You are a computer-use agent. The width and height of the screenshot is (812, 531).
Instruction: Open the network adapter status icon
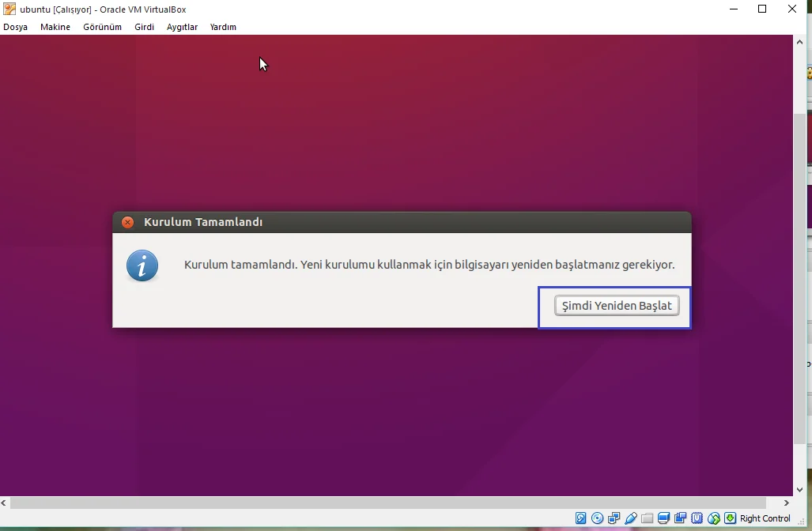(x=614, y=518)
